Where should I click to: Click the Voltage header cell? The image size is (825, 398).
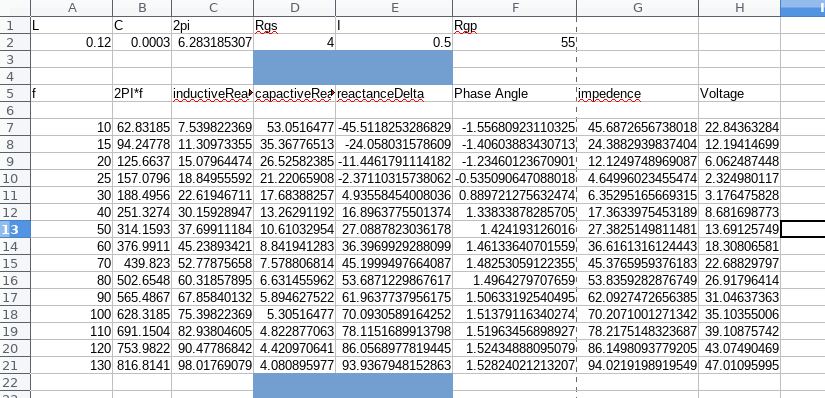[739, 93]
